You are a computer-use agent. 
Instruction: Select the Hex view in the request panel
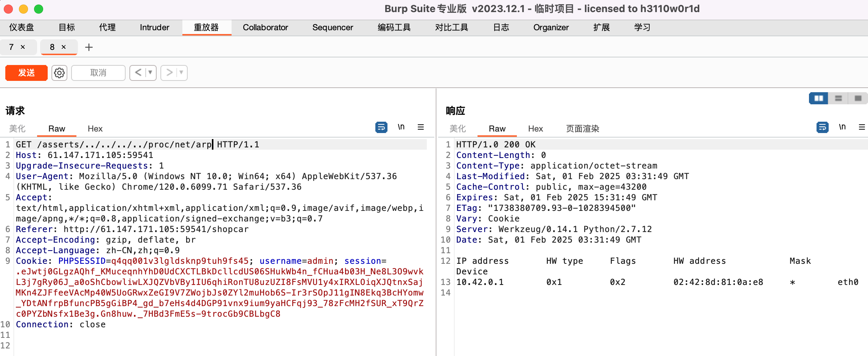click(x=95, y=129)
